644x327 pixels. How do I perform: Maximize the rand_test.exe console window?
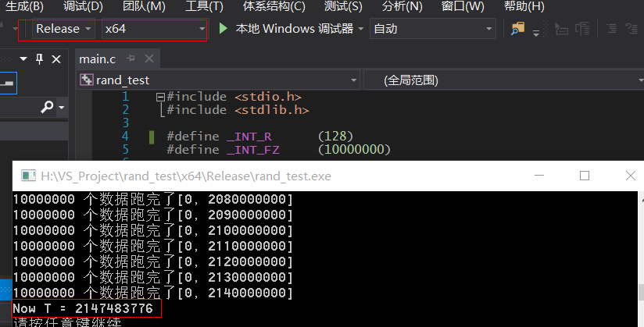[x=585, y=176]
